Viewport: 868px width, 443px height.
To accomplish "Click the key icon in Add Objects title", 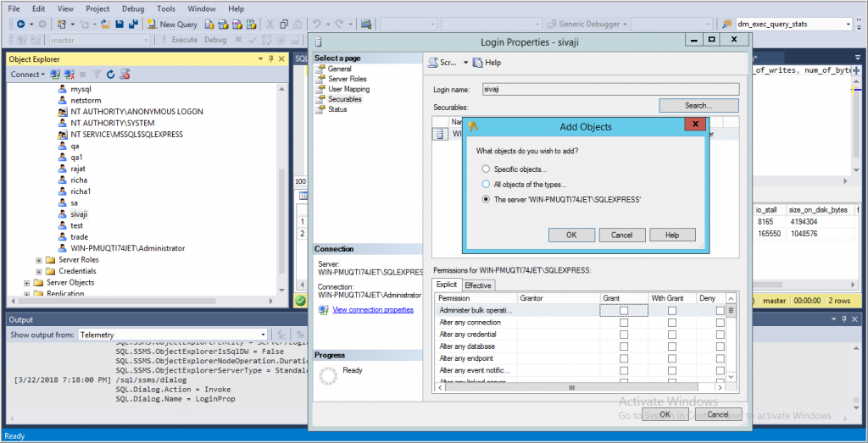I will 473,127.
